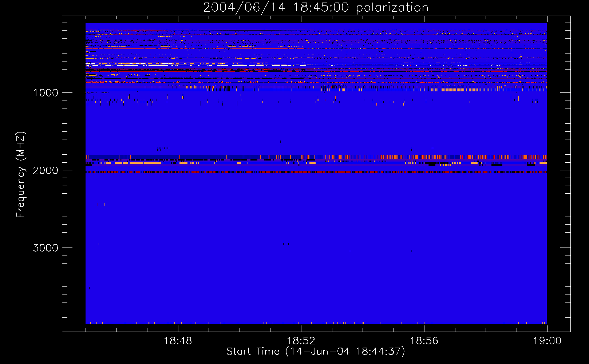Screen dimensions: 589x364
Task: Click the plot title '2004/06/14 18:45:00 polarization'
Action: point(316,8)
